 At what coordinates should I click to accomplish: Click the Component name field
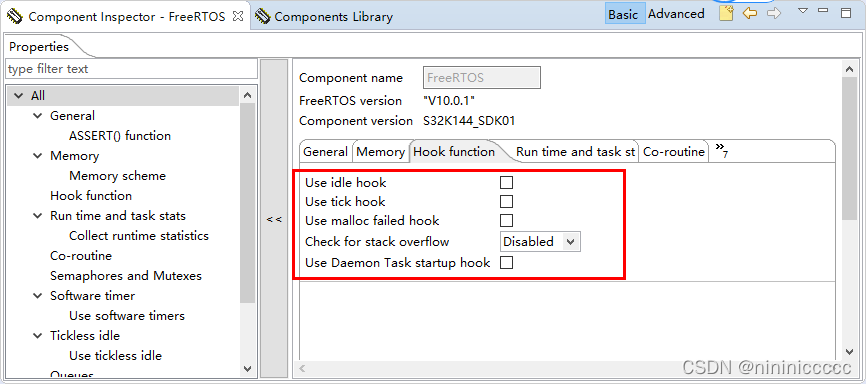482,77
